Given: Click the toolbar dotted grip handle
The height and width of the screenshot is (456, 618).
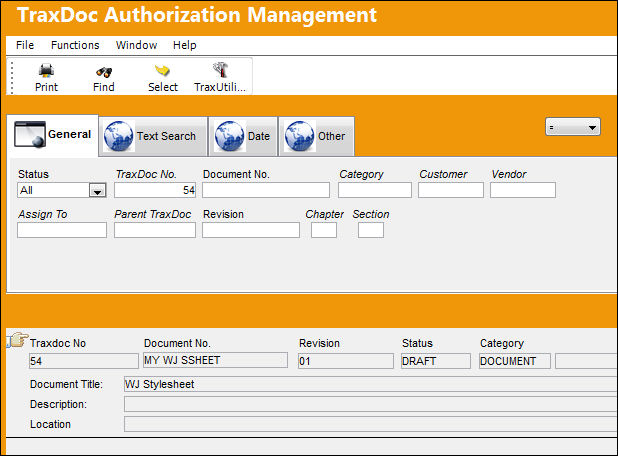Looking at the screenshot, I should (12, 77).
